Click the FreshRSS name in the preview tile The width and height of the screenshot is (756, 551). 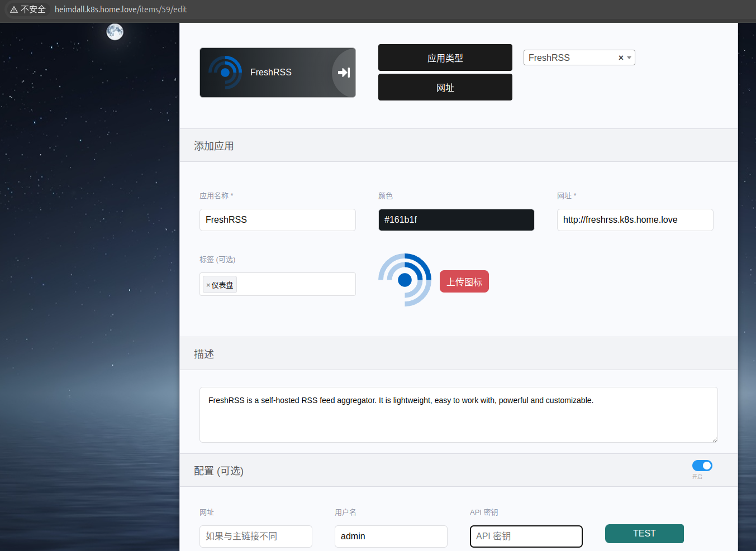[271, 73]
